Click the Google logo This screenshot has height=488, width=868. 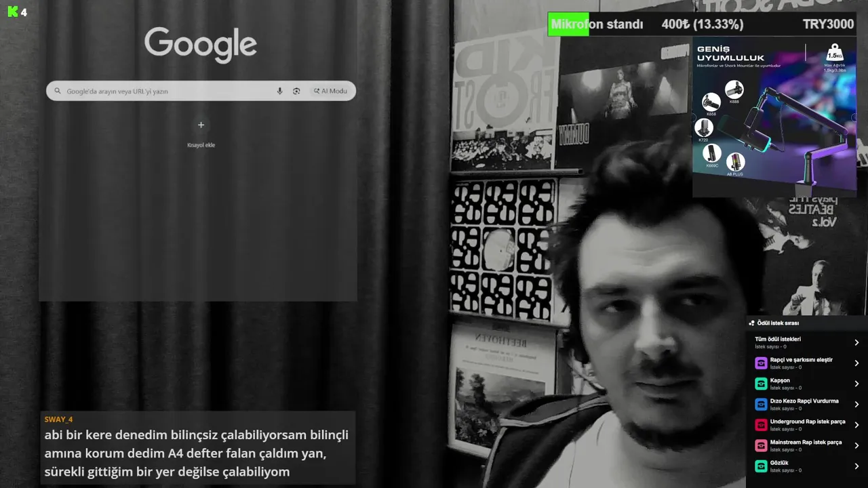click(201, 45)
